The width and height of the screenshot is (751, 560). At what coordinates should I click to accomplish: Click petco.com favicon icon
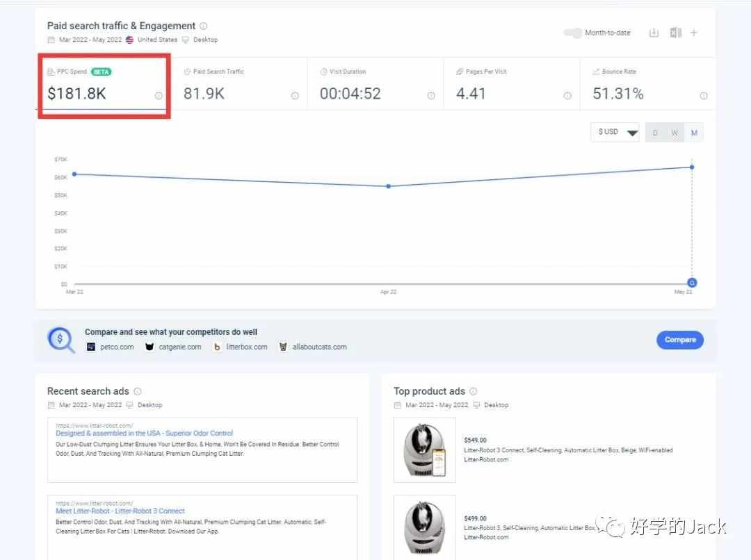point(91,347)
